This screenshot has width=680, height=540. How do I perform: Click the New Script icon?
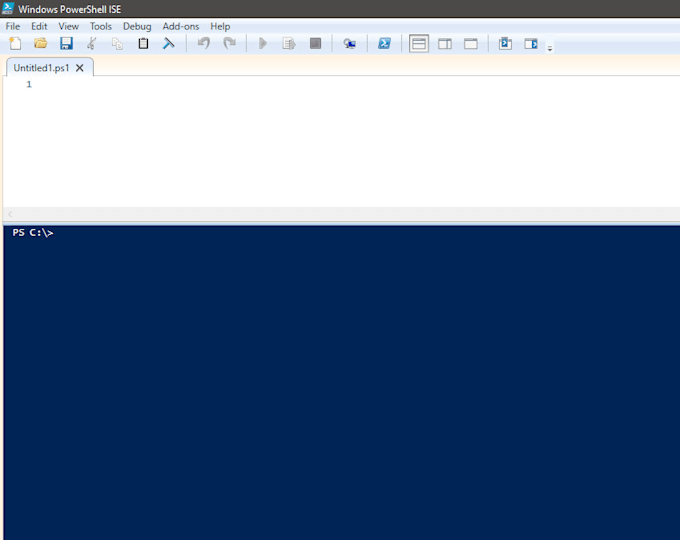[15, 43]
